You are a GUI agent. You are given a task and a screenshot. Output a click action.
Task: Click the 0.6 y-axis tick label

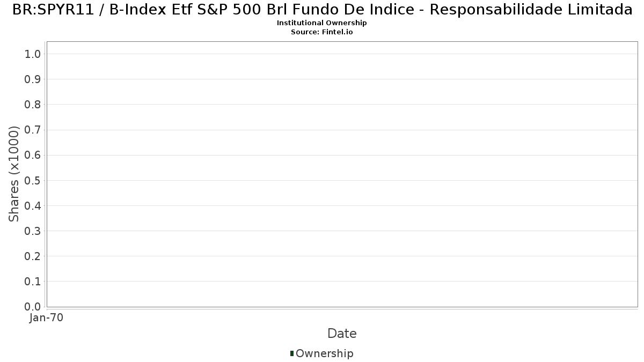pyautogui.click(x=33, y=155)
